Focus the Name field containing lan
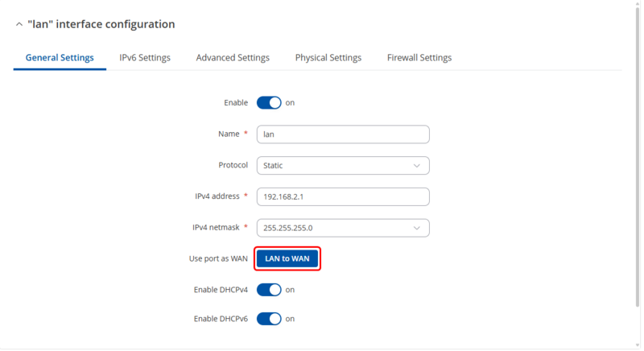 342,134
